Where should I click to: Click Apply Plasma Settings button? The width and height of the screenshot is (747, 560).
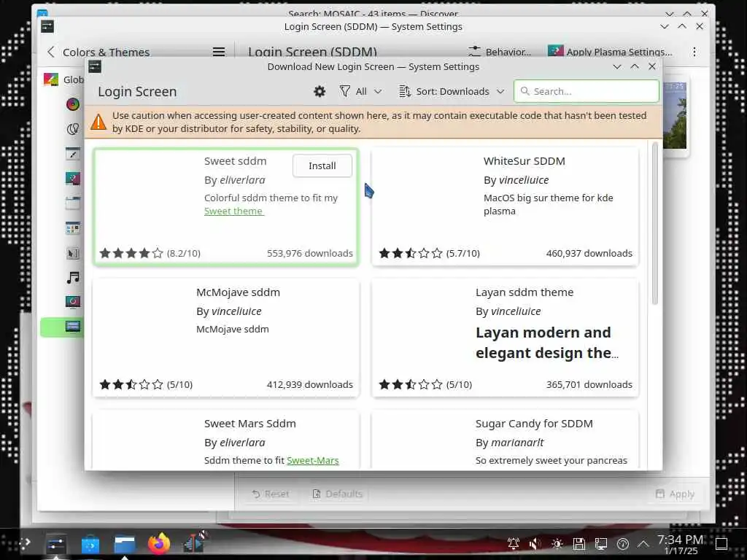point(611,52)
